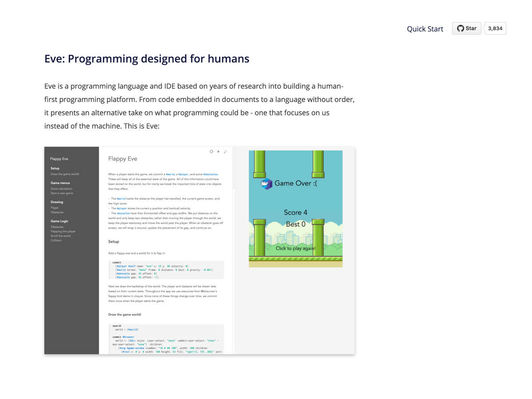Select the 'Game menus' sidebar heading
Screen dimensions: 532x399
click(60, 183)
